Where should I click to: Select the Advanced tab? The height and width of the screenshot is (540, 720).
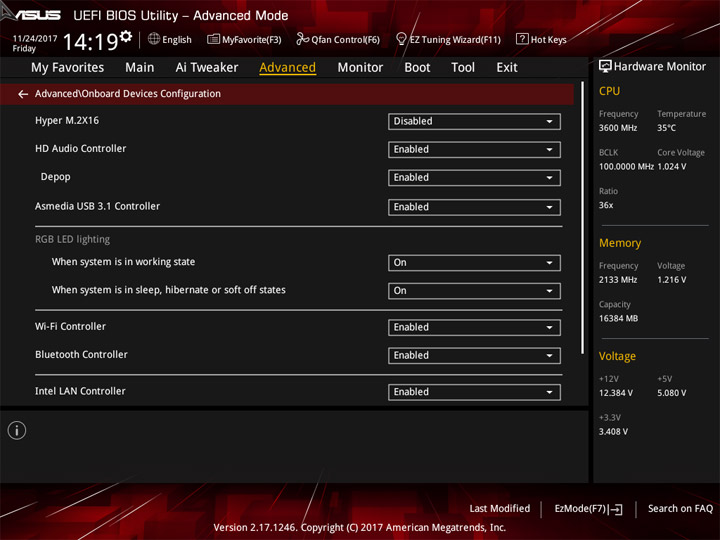click(287, 68)
